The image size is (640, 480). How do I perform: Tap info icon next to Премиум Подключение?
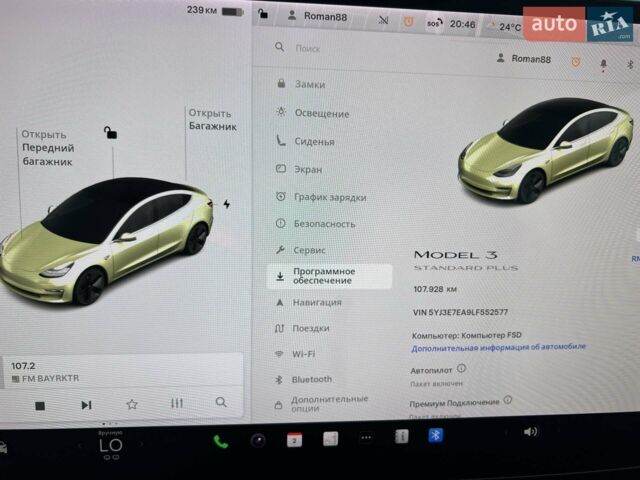[x=507, y=400]
